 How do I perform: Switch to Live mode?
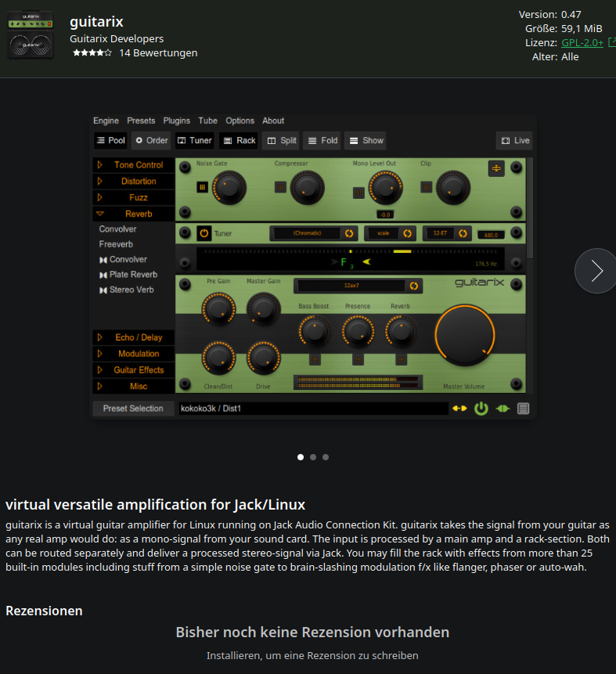coord(514,141)
